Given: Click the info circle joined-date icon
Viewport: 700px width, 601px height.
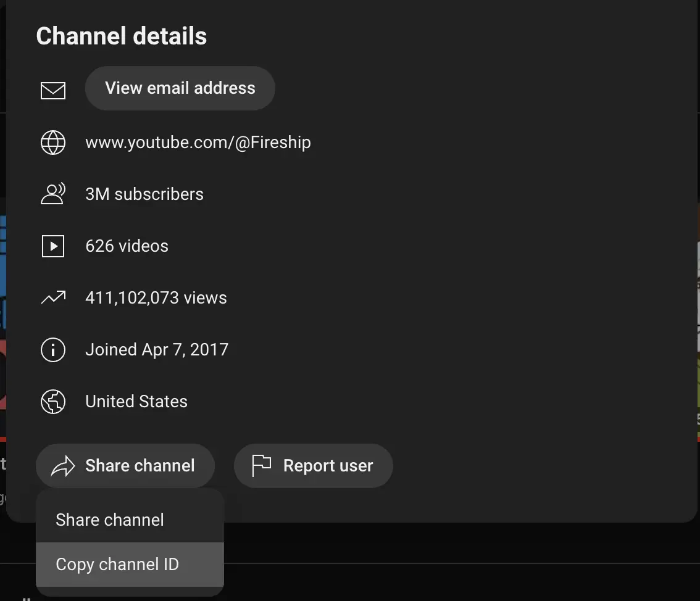Looking at the screenshot, I should point(53,349).
